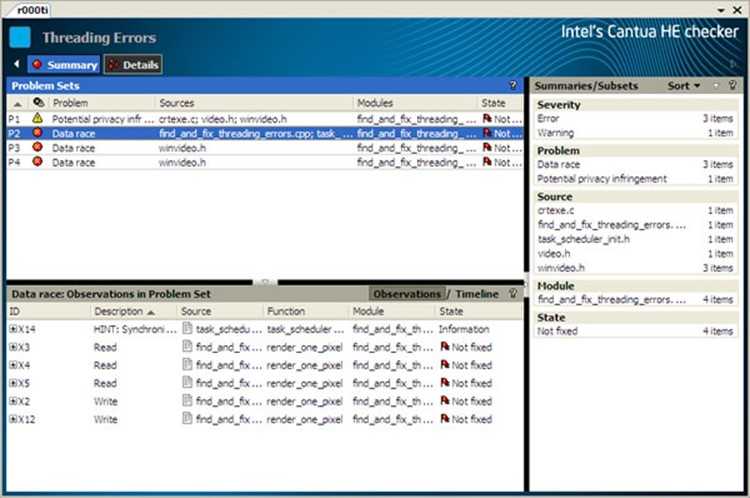Click the Not fixed flag in row P4
Viewport: 750px width, 498px height.
pyautogui.click(x=487, y=162)
